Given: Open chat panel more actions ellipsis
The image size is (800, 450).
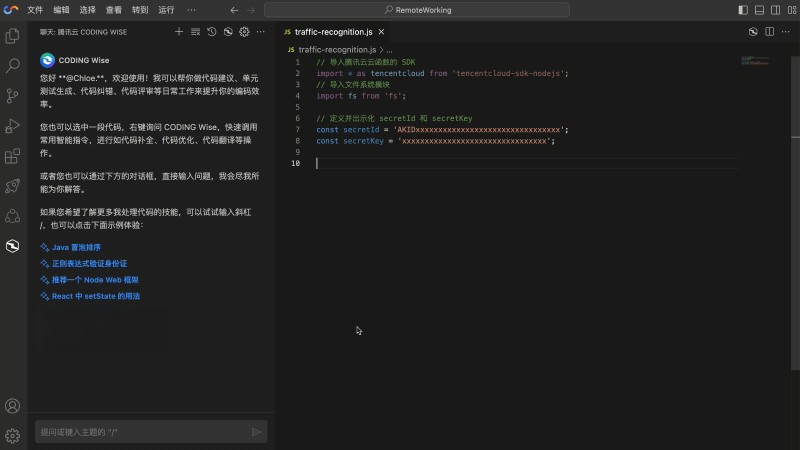Looking at the screenshot, I should pyautogui.click(x=261, y=32).
